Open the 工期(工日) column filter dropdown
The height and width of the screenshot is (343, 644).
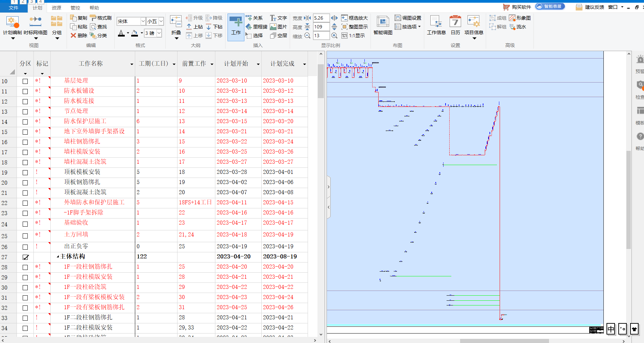coord(174,64)
